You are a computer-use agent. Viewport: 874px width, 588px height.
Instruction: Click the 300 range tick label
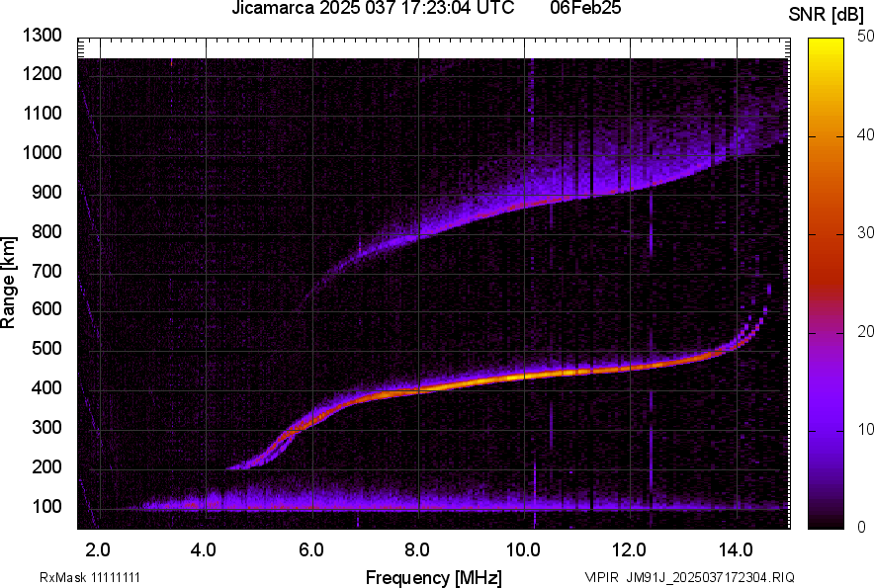coord(46,428)
